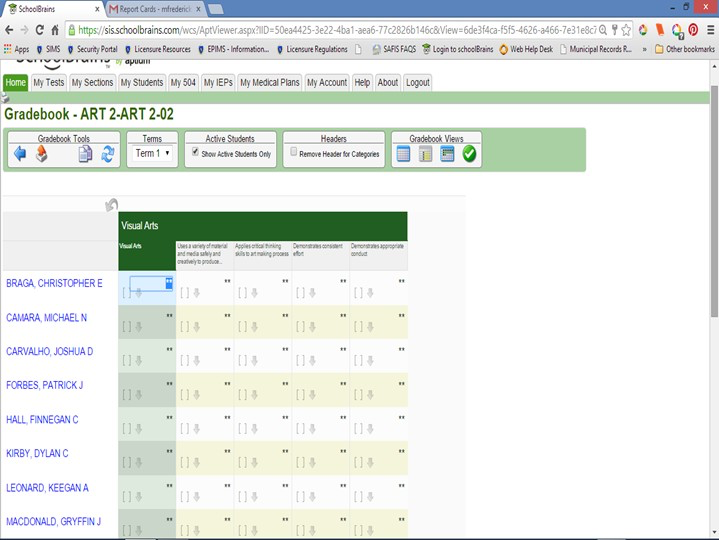Screen dimensions: 719x540
Task: Click the 'Uses a variety of material' column header
Action: 205,254
